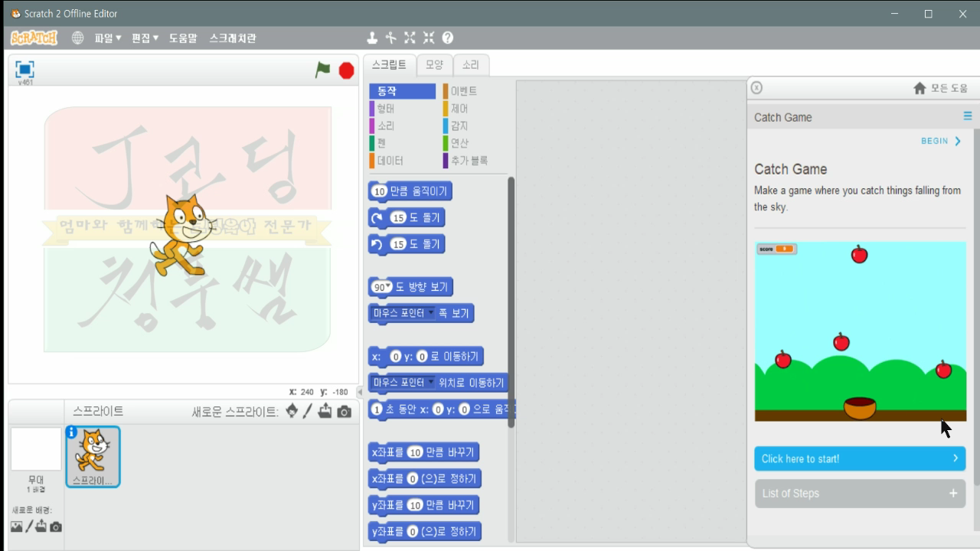Click the y좌표를 10 만큼 바꾸기 block
980x551 pixels.
point(423,505)
